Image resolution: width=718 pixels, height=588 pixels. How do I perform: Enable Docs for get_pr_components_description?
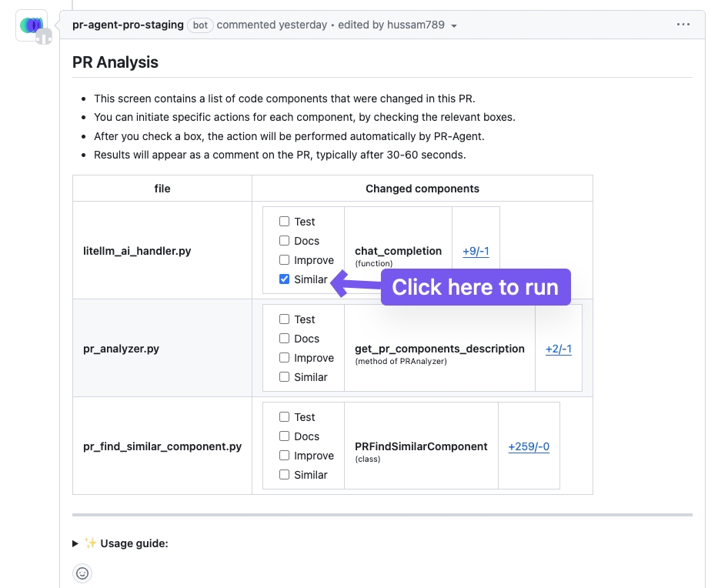coord(285,339)
